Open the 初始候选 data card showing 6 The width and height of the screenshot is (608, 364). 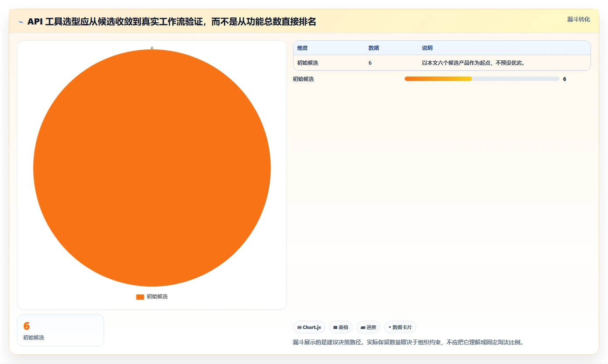point(60,330)
